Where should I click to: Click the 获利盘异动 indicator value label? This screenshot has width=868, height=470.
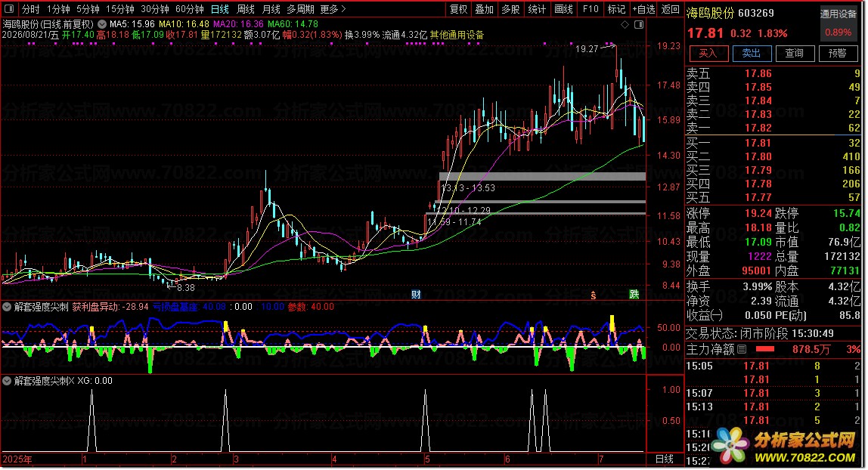[110, 307]
